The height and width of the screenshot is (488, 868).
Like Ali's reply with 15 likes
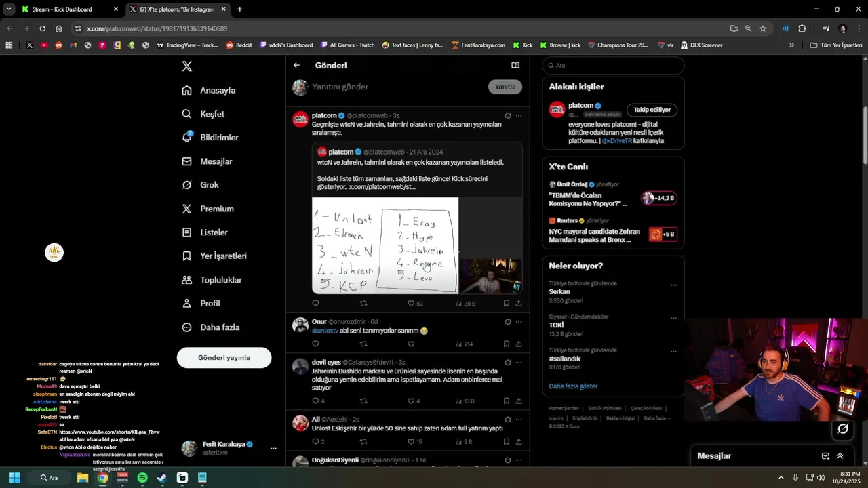coord(415,442)
